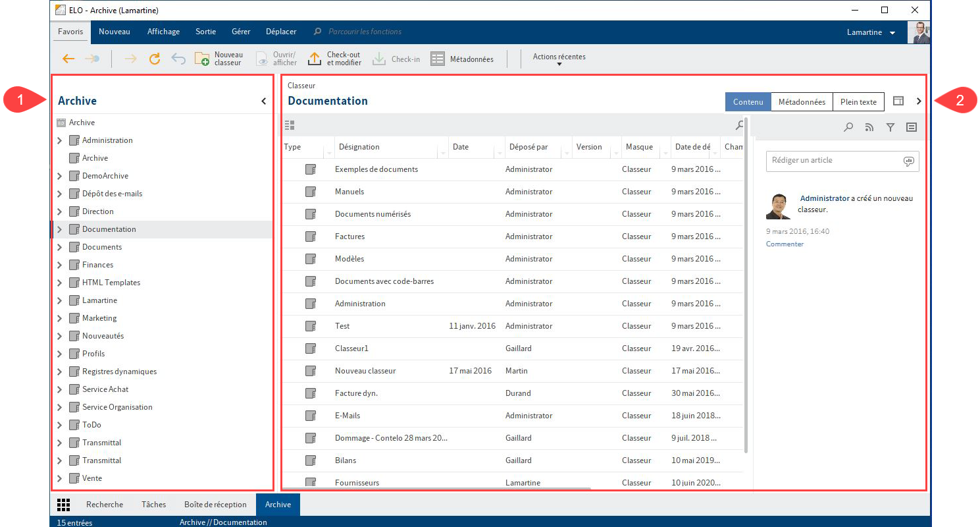Click the Commenter link in the feed

tap(785, 244)
